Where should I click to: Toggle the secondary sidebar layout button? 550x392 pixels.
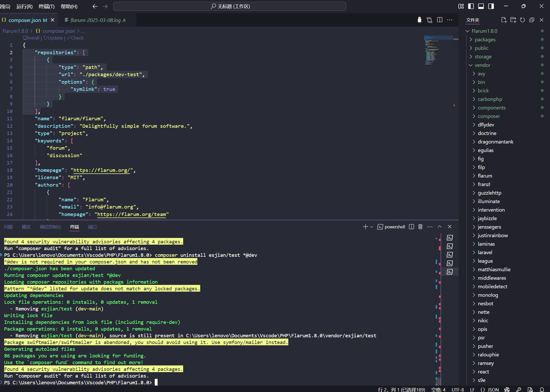click(x=491, y=6)
